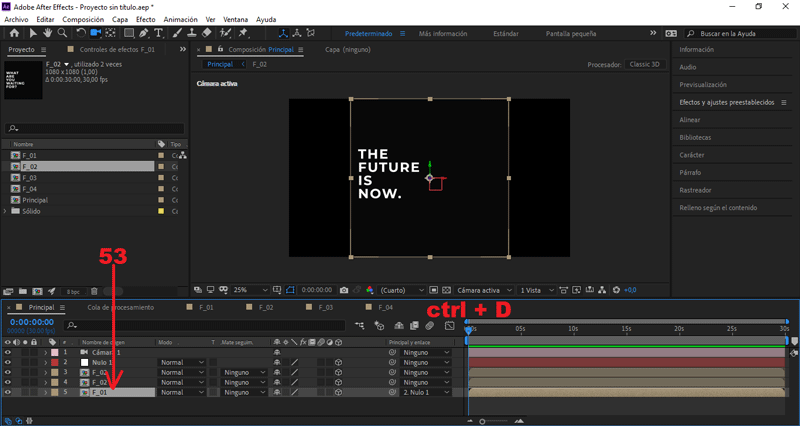Select the Roto Brush tool

[225, 33]
